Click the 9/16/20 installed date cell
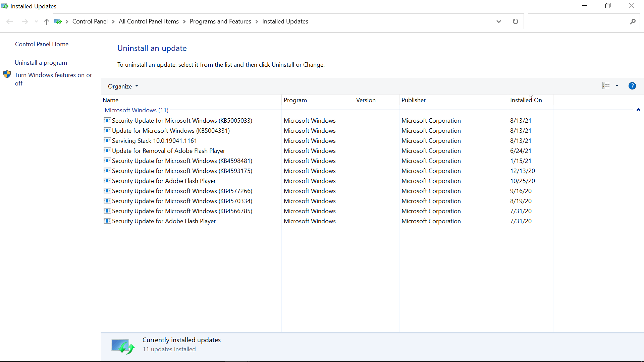644x362 pixels. click(x=521, y=191)
